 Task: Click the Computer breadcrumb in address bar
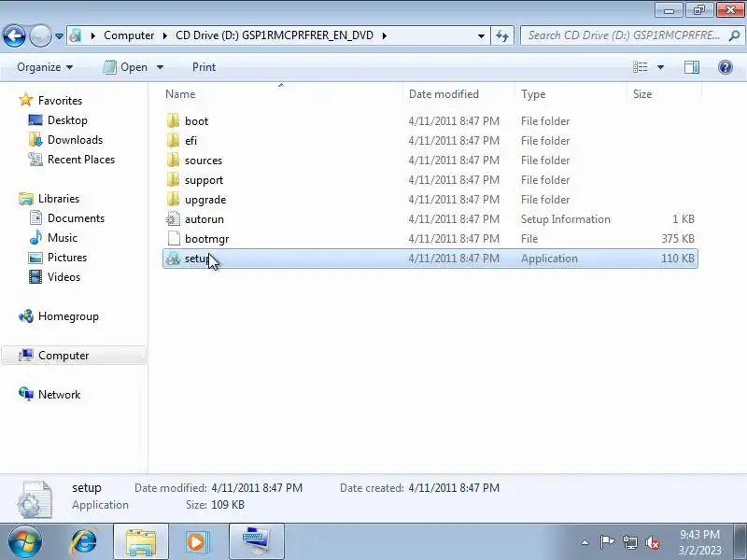(129, 35)
